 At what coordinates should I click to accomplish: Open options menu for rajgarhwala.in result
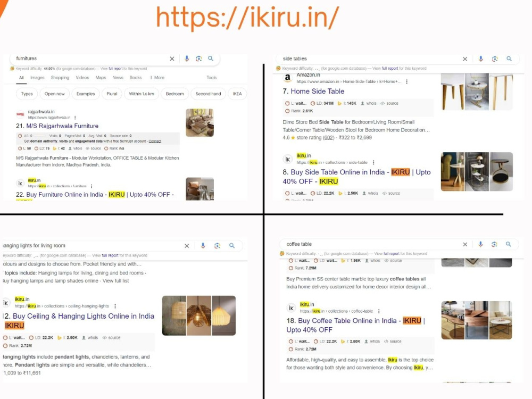[75, 118]
